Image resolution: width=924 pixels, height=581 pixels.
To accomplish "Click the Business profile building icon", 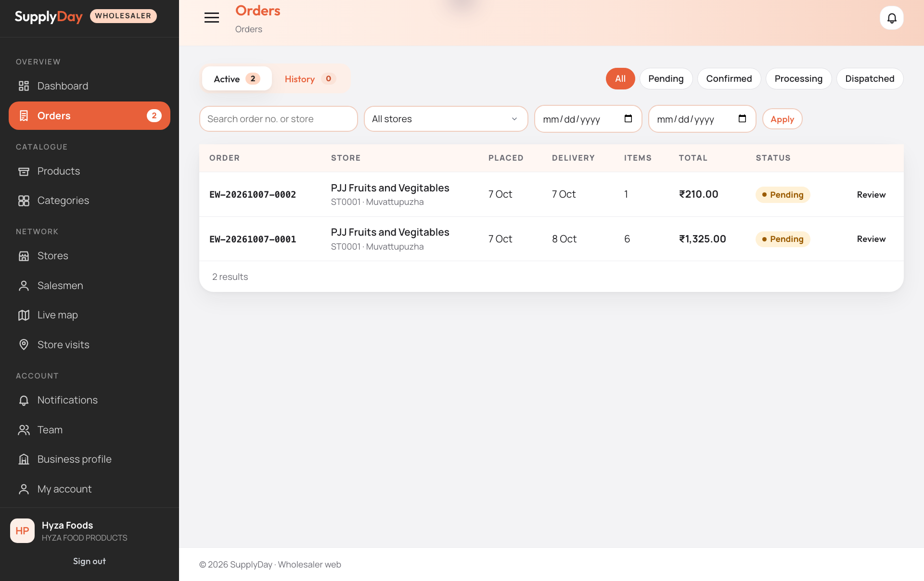I will (x=24, y=459).
